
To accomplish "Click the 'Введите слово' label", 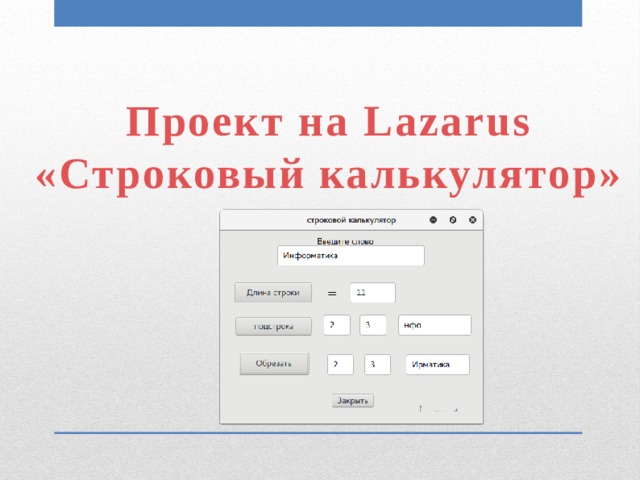I will tap(345, 241).
